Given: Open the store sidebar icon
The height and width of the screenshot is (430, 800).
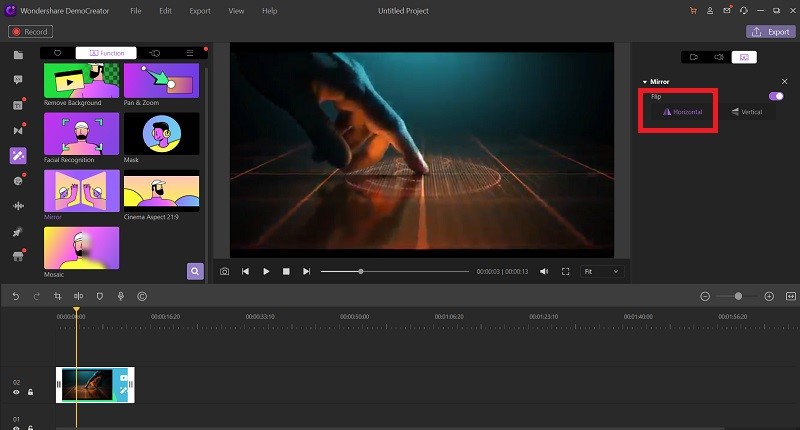Looking at the screenshot, I should coord(18,256).
